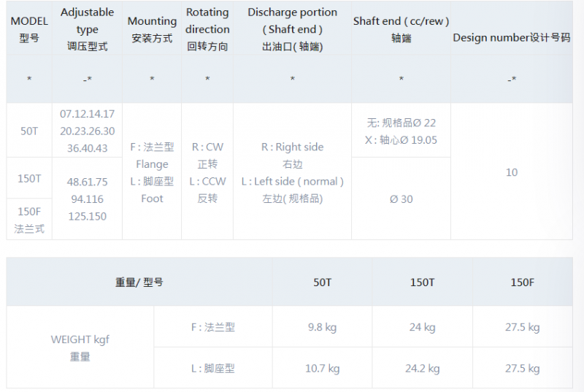Select the 150F column header in weight table
This screenshot has width=584, height=392.
(522, 283)
